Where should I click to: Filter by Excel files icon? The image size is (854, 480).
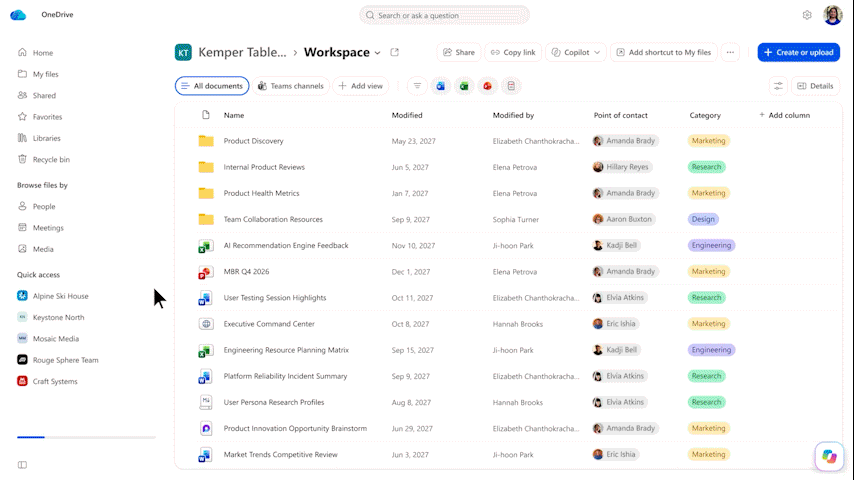click(x=464, y=86)
